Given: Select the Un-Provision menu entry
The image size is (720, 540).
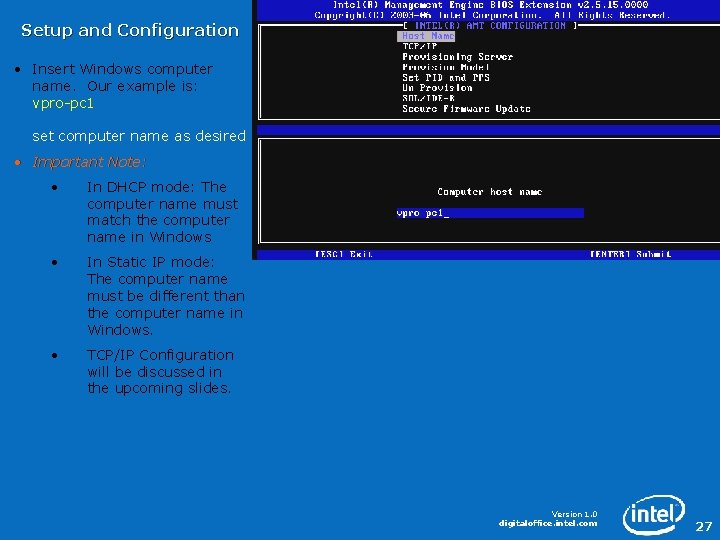Looking at the screenshot, I should (x=437, y=88).
